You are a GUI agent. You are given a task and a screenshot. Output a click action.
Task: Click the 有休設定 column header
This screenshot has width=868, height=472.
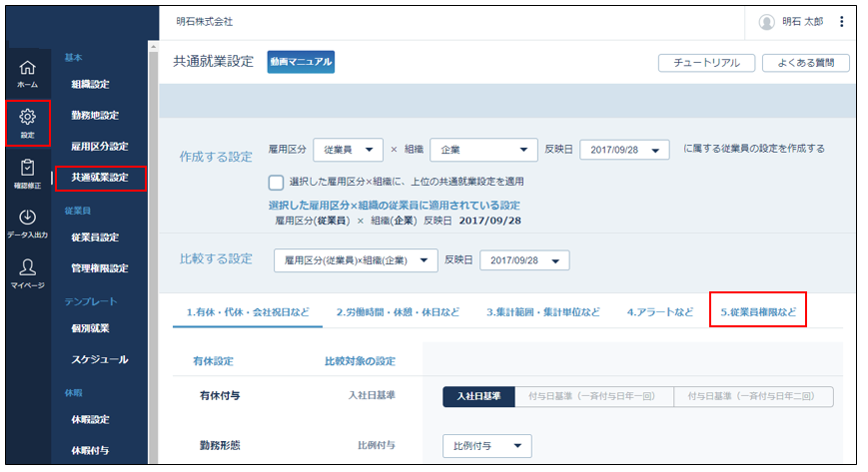213,361
